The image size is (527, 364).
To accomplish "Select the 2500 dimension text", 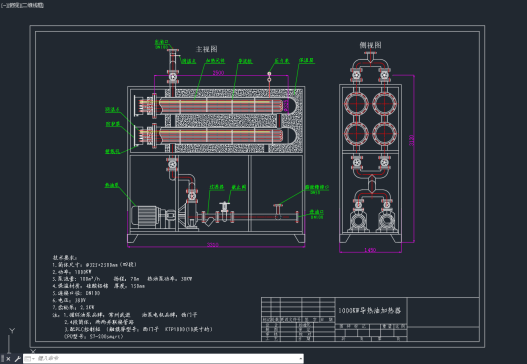I will coord(218,72).
